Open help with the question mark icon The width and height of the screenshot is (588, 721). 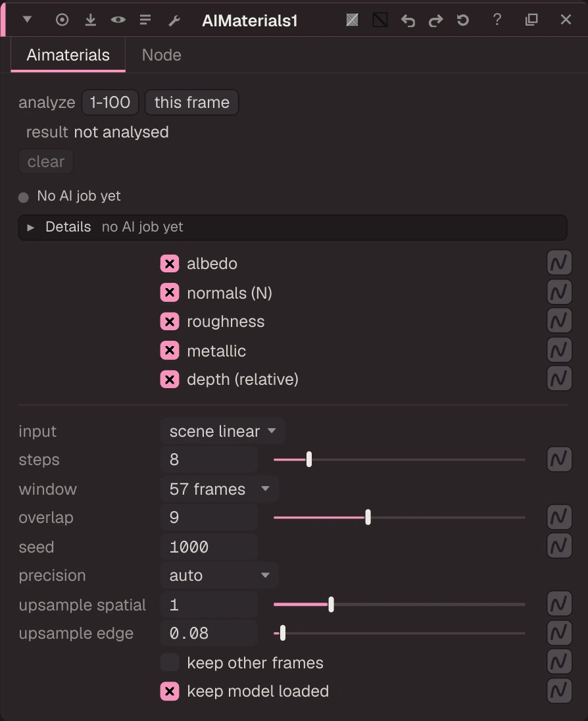497,19
